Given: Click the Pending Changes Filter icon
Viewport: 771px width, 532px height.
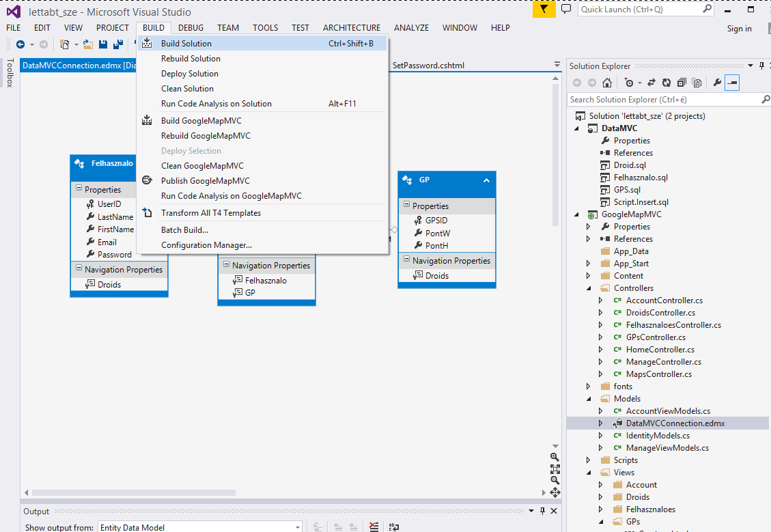Looking at the screenshot, I should pos(629,83).
